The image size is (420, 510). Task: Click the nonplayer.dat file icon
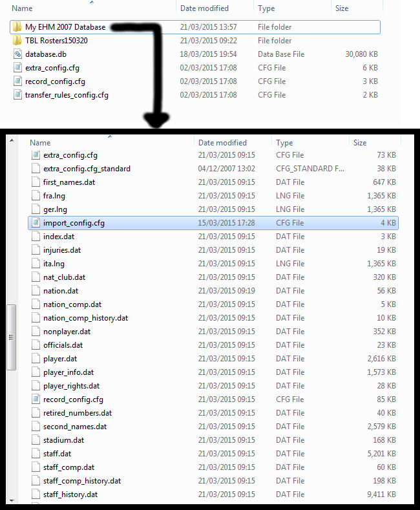pos(36,332)
